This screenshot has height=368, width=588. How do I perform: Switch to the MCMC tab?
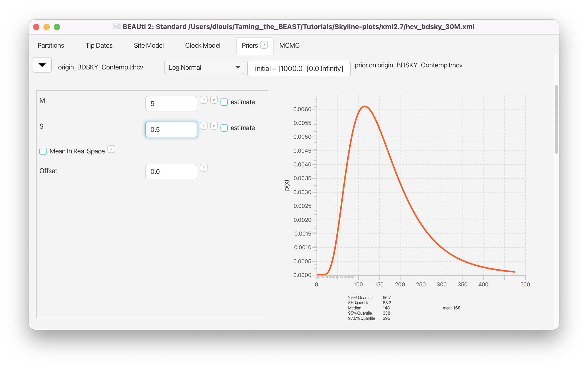click(x=289, y=46)
